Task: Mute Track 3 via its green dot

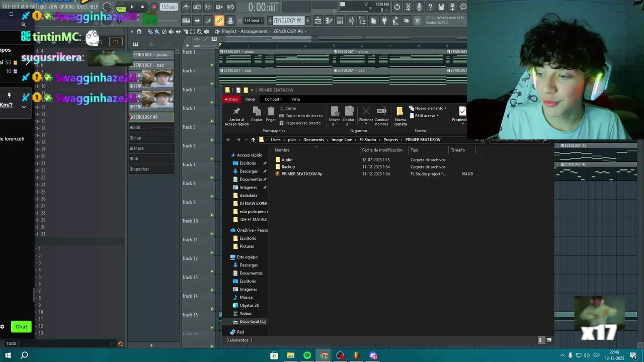Action: 212,103
